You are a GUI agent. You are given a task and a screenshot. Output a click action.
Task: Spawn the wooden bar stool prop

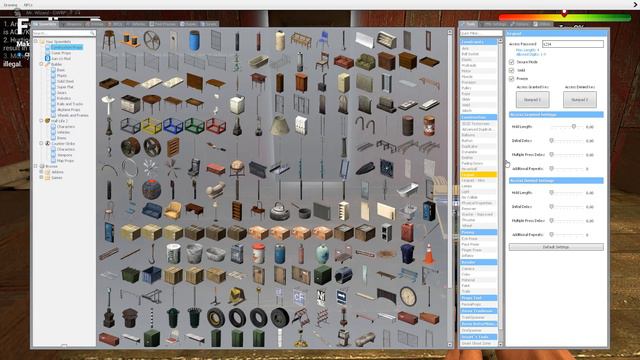(x=109, y=40)
